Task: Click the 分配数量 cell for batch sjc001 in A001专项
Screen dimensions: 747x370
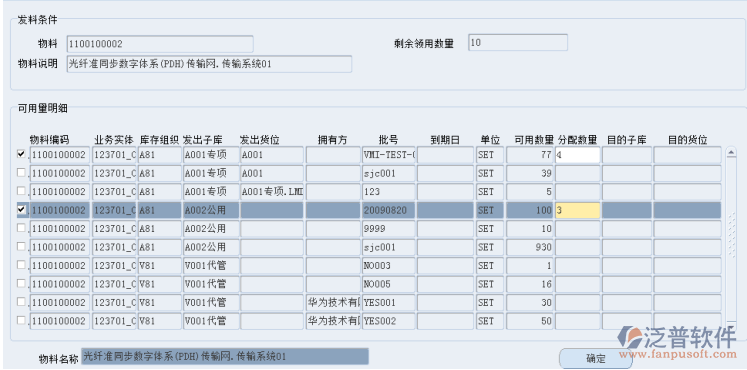Action: click(x=577, y=173)
